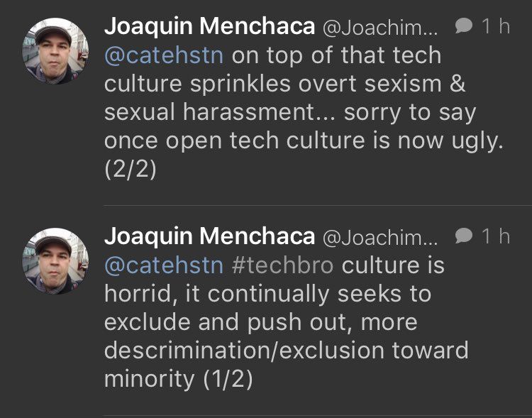532x418 pixels.
Task: Tap the @Joachim… handle on the sexism tweet
Action: (381, 27)
